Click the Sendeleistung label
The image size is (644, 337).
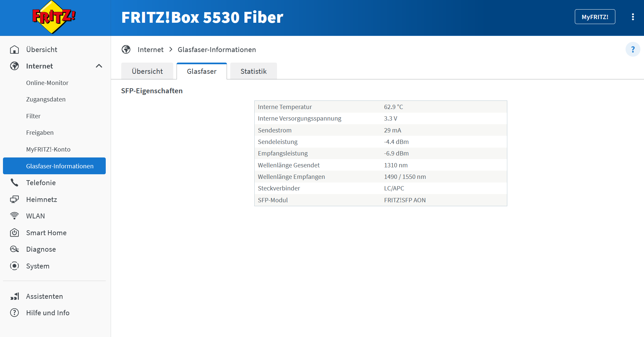click(x=277, y=142)
